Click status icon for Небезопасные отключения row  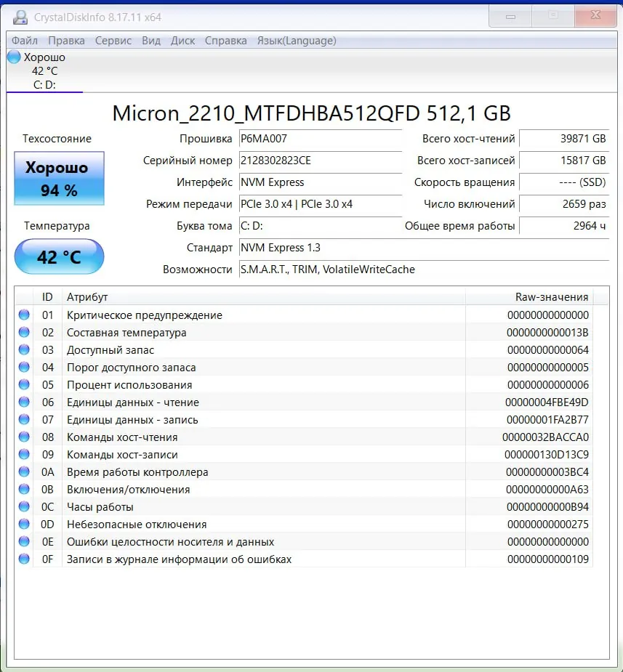24,524
